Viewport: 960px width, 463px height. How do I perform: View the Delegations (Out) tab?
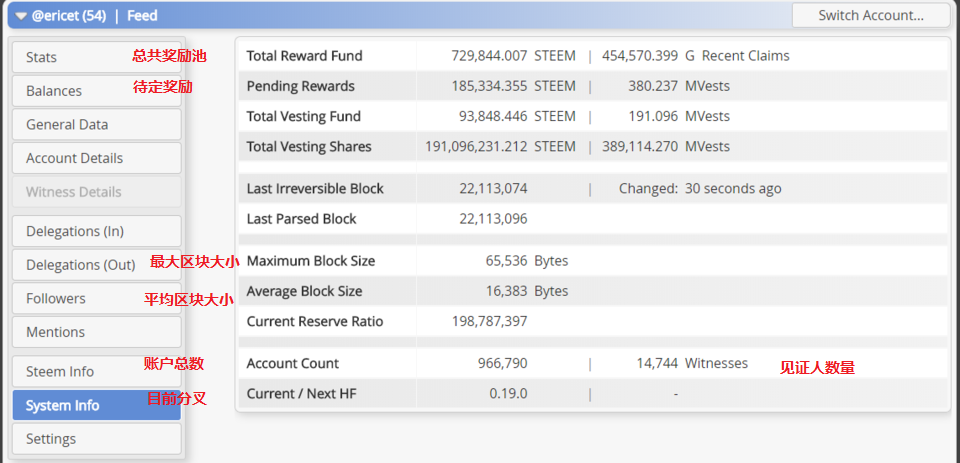[80, 265]
